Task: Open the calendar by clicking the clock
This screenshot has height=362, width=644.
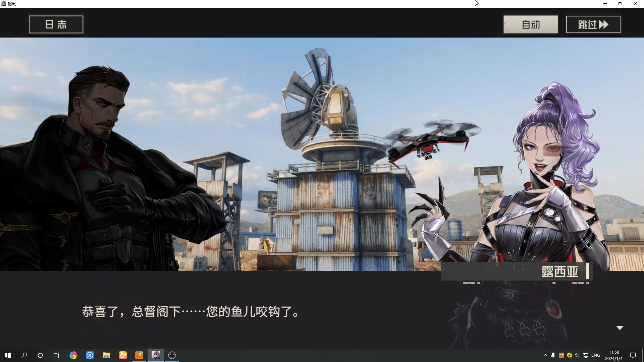Action: click(614, 355)
